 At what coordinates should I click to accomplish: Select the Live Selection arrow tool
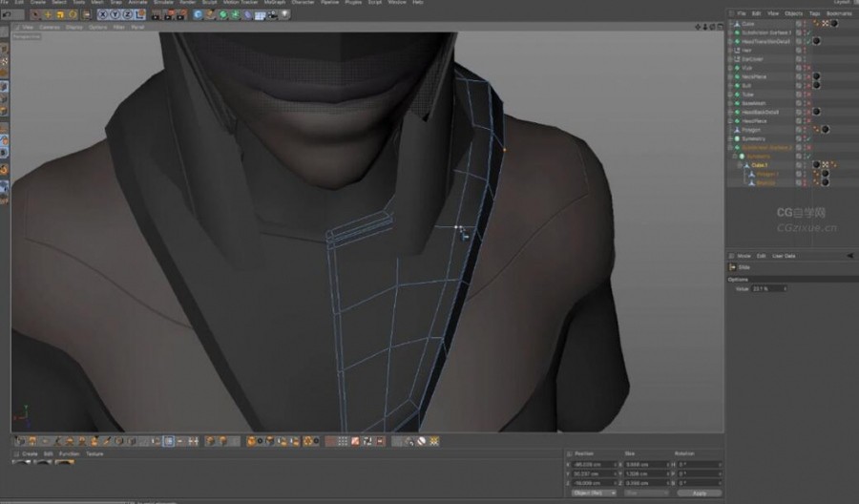35,14
